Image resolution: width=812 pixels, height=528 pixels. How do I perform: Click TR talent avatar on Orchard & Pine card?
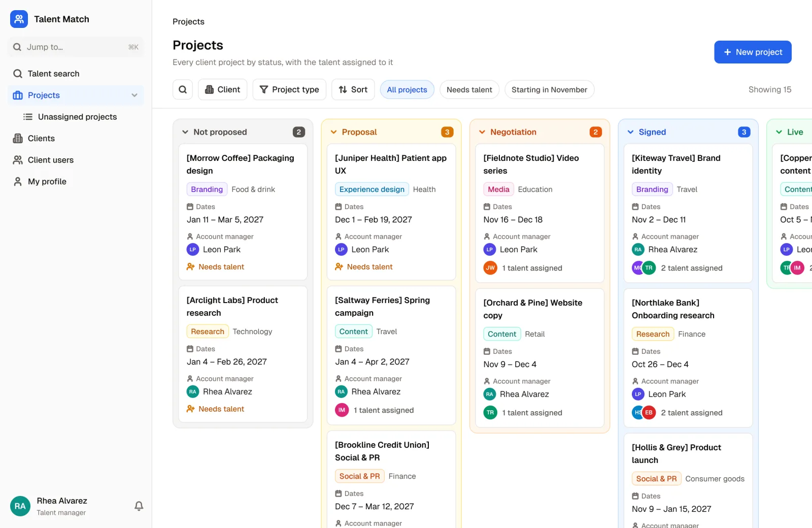coord(490,412)
